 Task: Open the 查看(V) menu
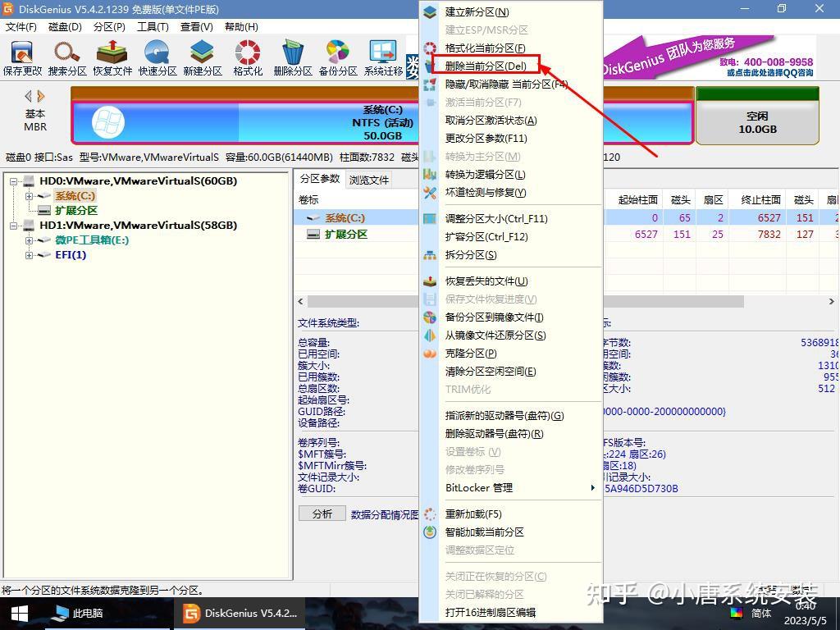click(197, 27)
